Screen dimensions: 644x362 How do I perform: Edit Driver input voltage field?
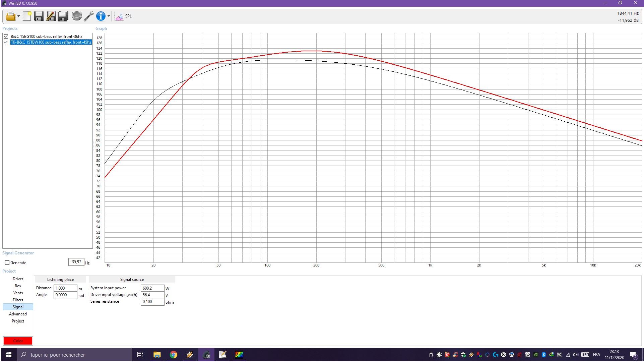coord(152,295)
